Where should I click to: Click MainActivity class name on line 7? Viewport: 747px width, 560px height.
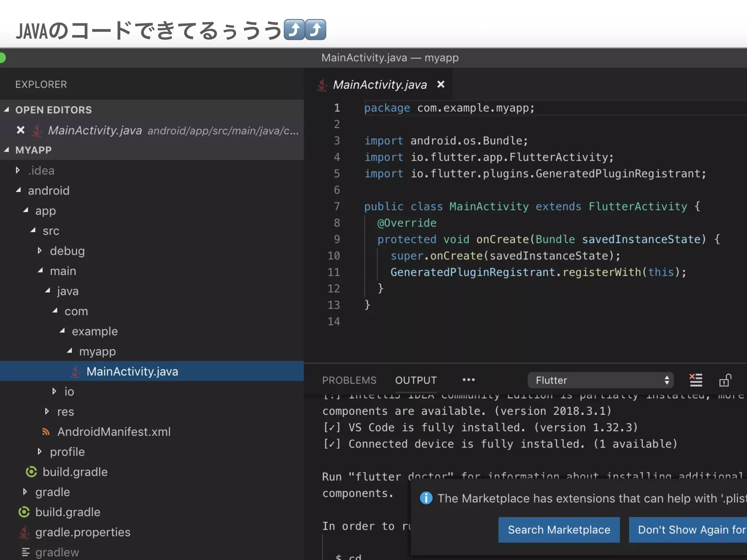click(x=489, y=206)
